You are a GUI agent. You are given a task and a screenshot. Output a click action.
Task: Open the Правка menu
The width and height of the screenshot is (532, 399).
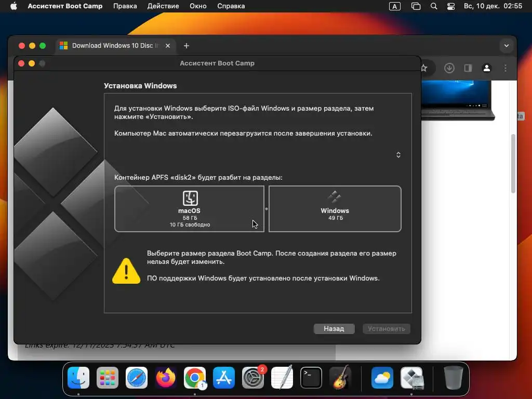pyautogui.click(x=125, y=6)
